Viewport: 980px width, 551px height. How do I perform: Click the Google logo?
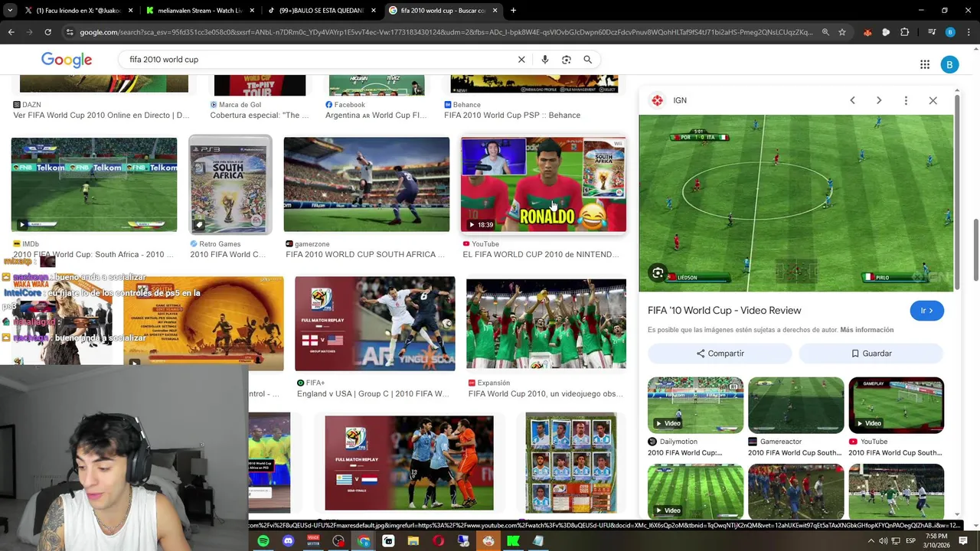[67, 60]
